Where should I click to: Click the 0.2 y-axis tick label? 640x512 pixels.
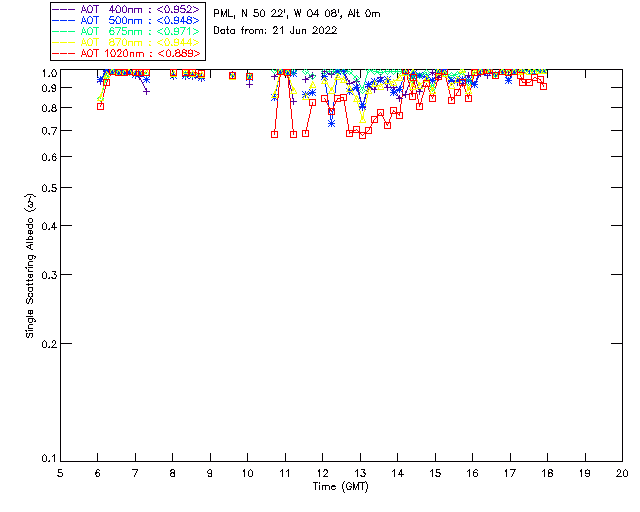coord(49,344)
